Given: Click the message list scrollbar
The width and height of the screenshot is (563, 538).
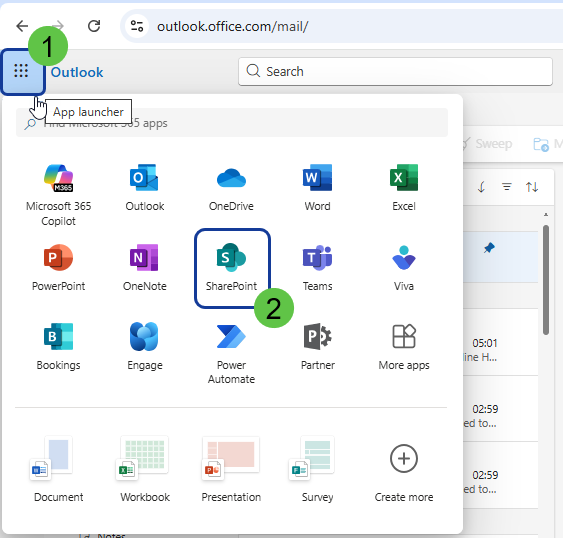Looking at the screenshot, I should (546, 280).
